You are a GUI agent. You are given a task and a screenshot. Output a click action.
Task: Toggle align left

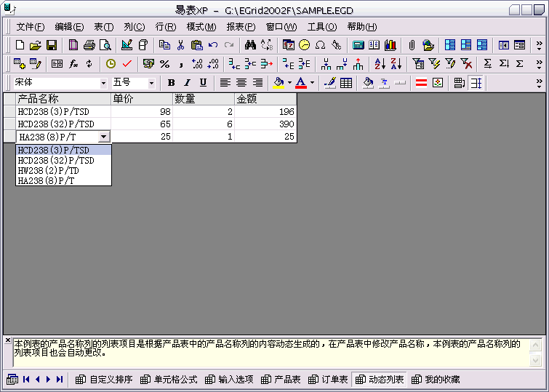pos(225,83)
